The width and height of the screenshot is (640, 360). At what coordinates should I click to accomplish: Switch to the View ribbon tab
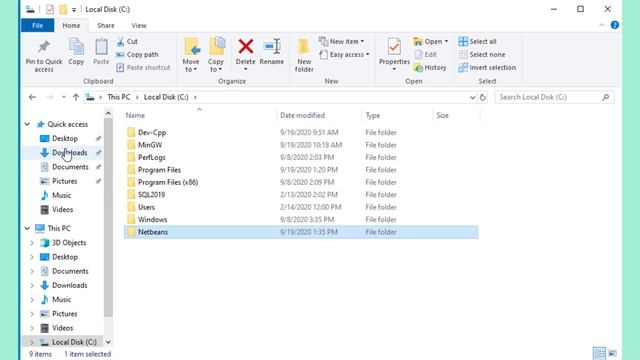click(139, 25)
